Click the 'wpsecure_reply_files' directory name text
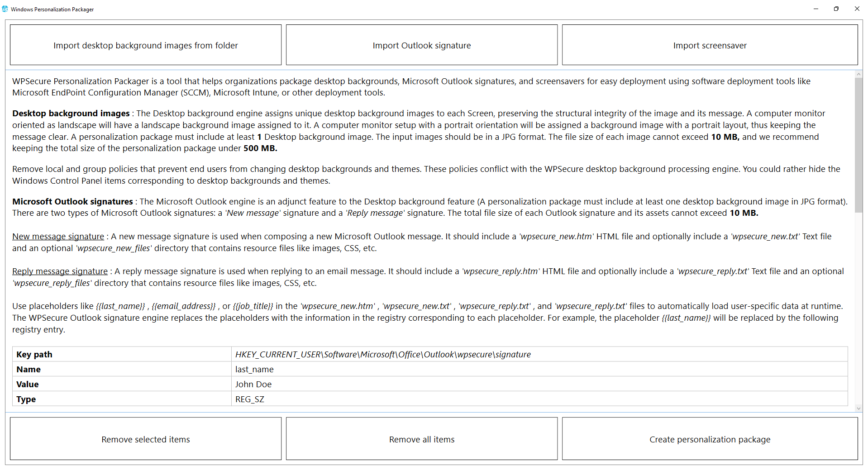The image size is (868, 470). (52, 283)
